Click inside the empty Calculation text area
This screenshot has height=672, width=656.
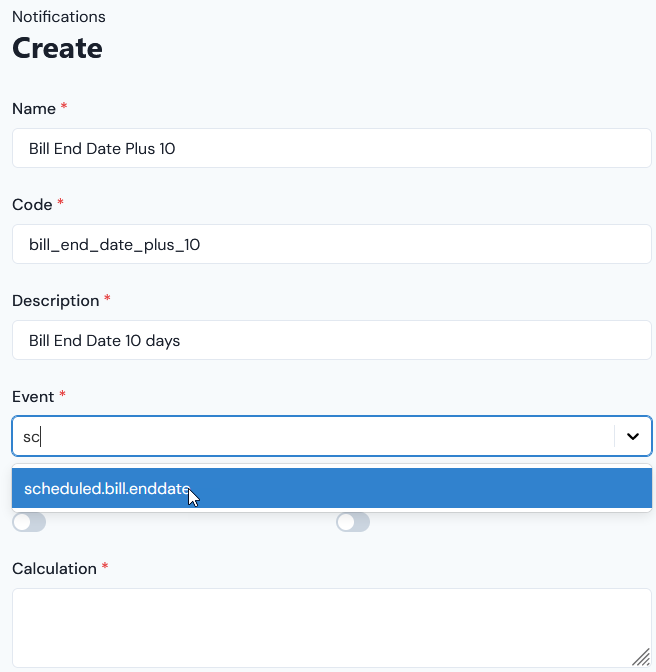tap(332, 628)
